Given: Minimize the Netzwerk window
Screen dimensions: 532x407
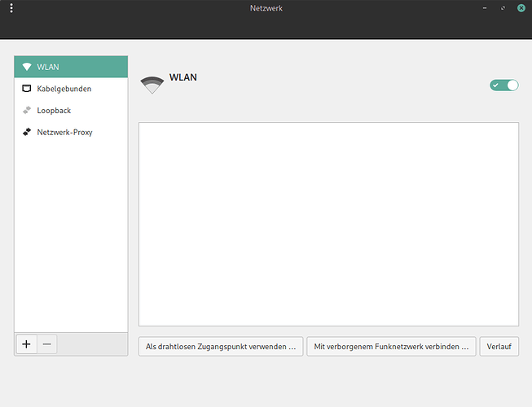Looking at the screenshot, I should (486, 8).
